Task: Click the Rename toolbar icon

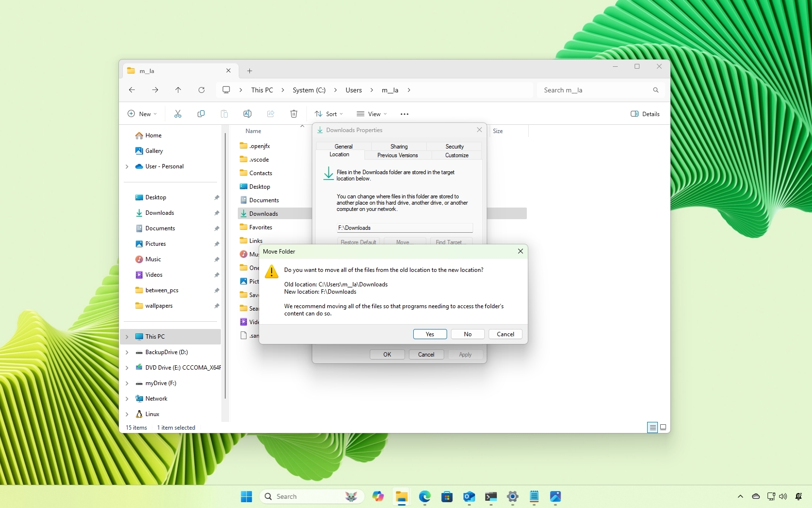Action: point(247,114)
